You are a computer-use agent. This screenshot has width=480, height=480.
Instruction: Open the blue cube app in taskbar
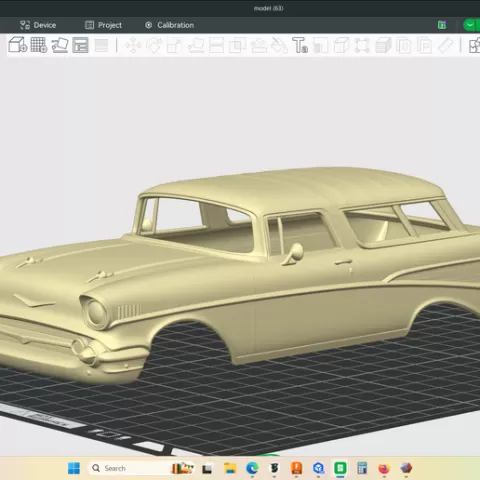point(318,468)
